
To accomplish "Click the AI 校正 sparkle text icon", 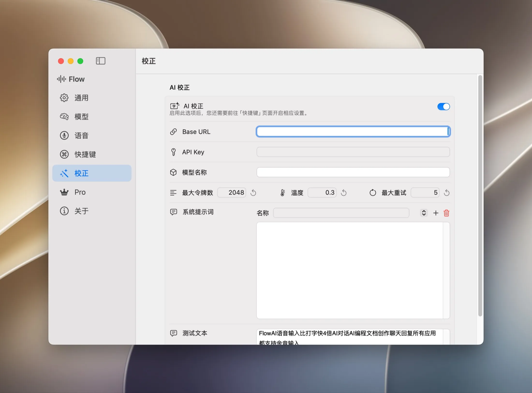I will coord(175,106).
